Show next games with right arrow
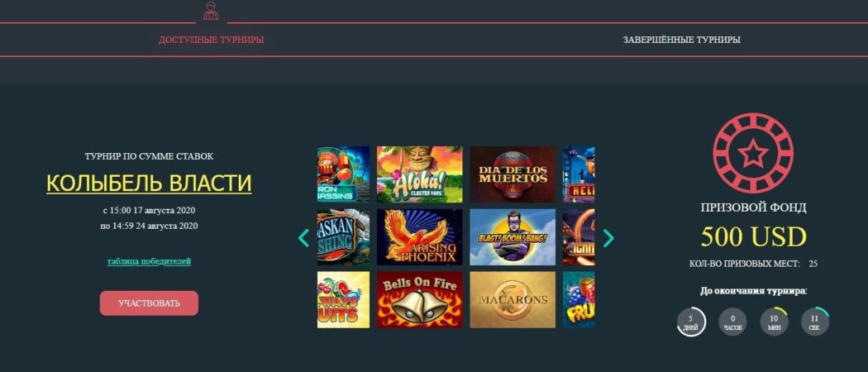Image resolution: width=868 pixels, height=372 pixels. [x=608, y=238]
